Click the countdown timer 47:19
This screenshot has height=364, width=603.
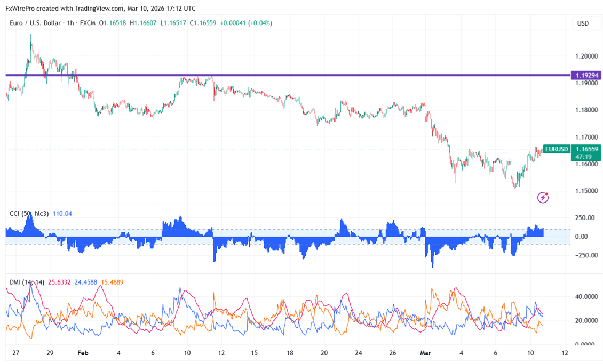(x=583, y=157)
